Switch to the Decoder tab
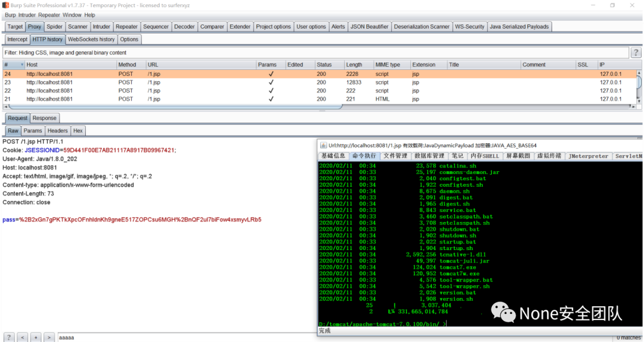Screen dimensions: 644x342 pos(184,27)
